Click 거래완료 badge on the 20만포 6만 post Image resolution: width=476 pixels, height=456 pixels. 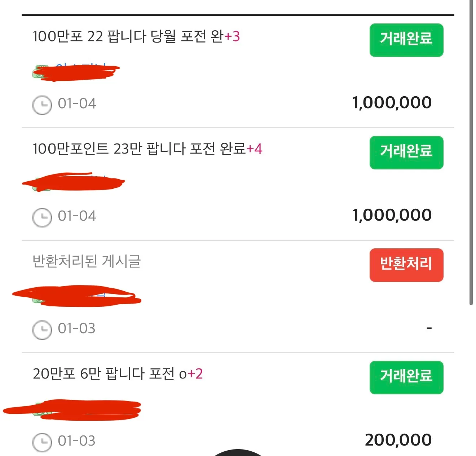406,377
